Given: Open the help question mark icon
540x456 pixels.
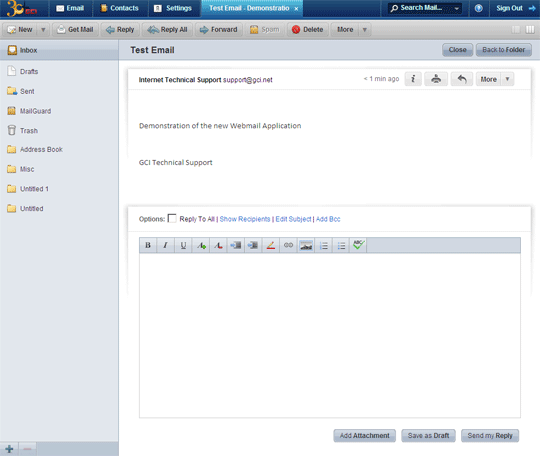Looking at the screenshot, I should pyautogui.click(x=479, y=8).
